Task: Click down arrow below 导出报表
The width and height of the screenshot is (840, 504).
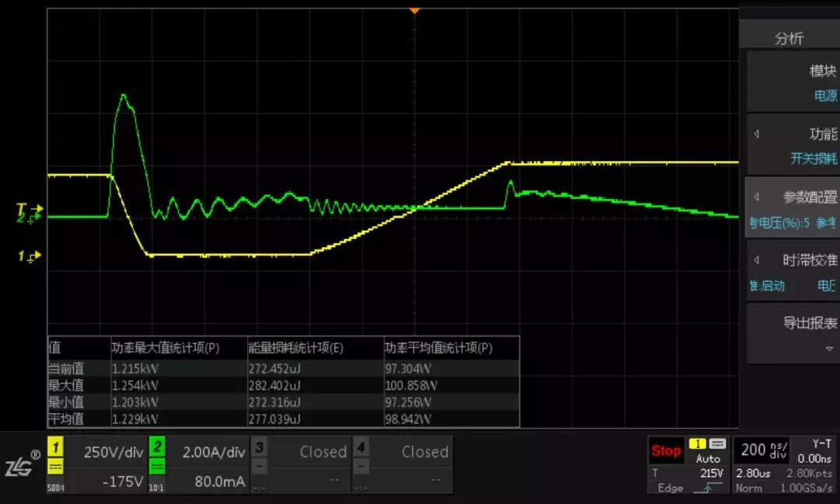Action: 829,348
